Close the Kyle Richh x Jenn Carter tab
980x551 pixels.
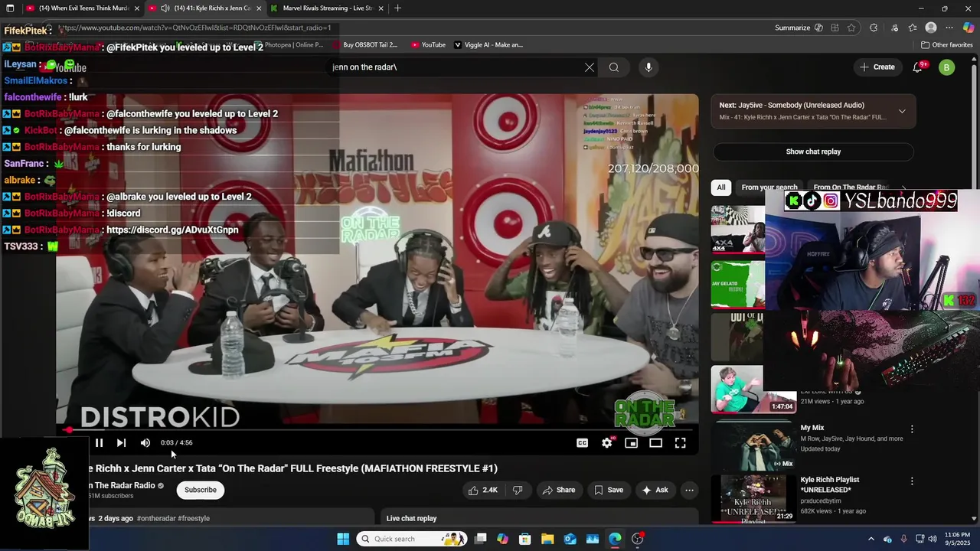coord(259,8)
